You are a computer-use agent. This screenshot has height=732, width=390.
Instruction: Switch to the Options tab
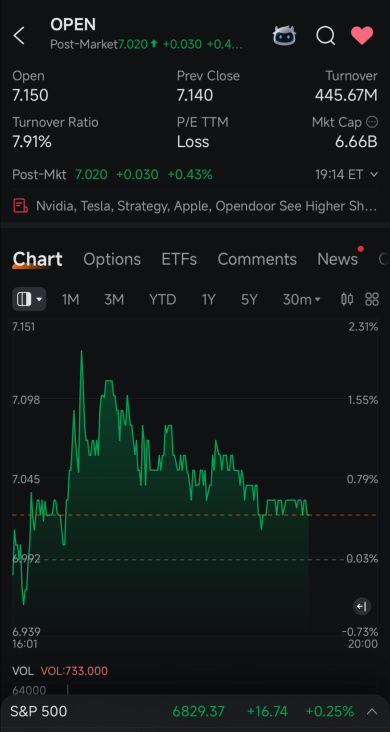pos(112,259)
